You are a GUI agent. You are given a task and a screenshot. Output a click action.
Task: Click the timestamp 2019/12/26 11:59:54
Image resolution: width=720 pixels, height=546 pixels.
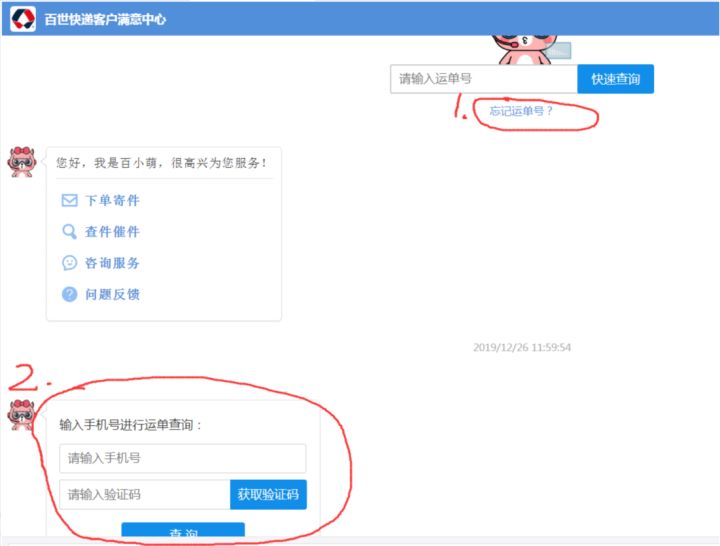(x=522, y=347)
